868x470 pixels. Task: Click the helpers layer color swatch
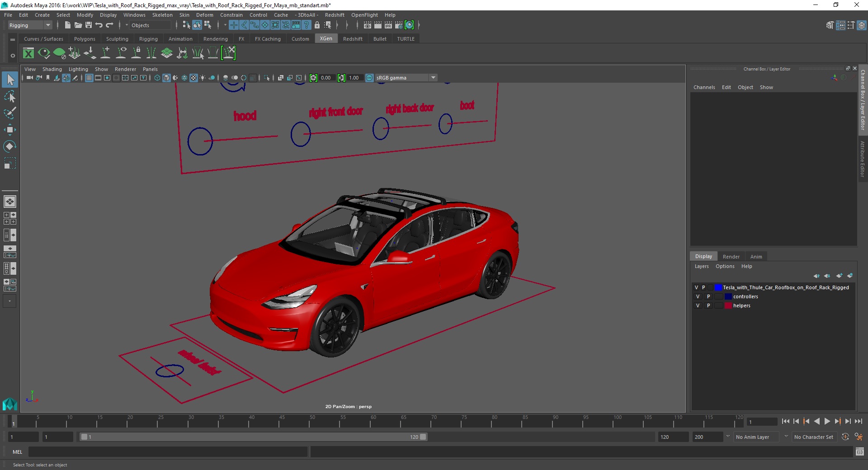coord(728,306)
